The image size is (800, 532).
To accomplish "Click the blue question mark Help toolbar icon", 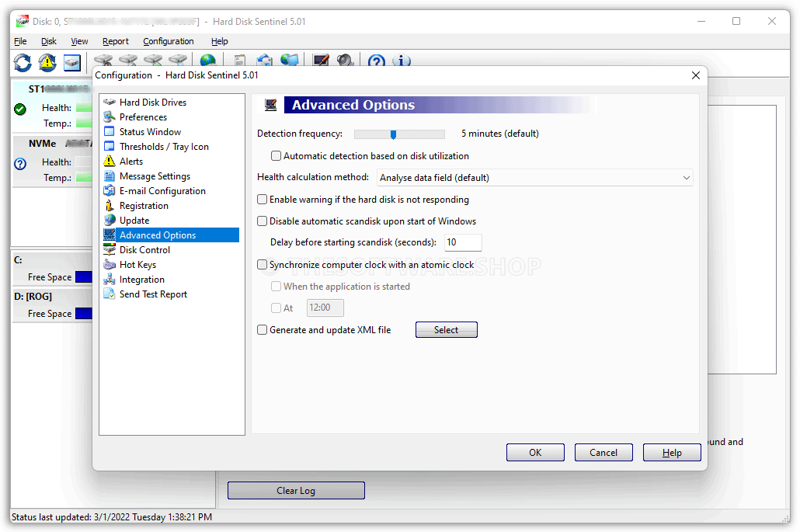I will point(377,61).
